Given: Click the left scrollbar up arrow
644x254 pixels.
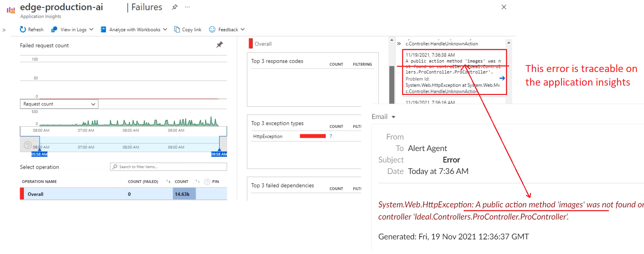Looking at the screenshot, I should click(392, 40).
